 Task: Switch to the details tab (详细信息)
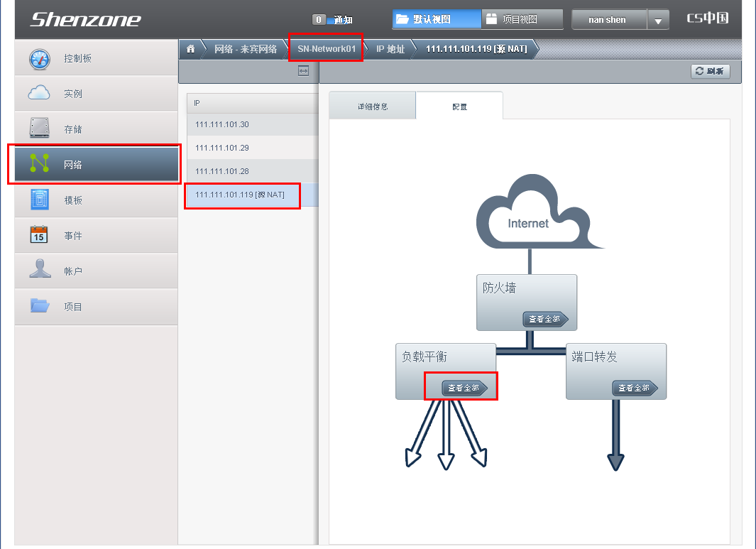(372, 107)
